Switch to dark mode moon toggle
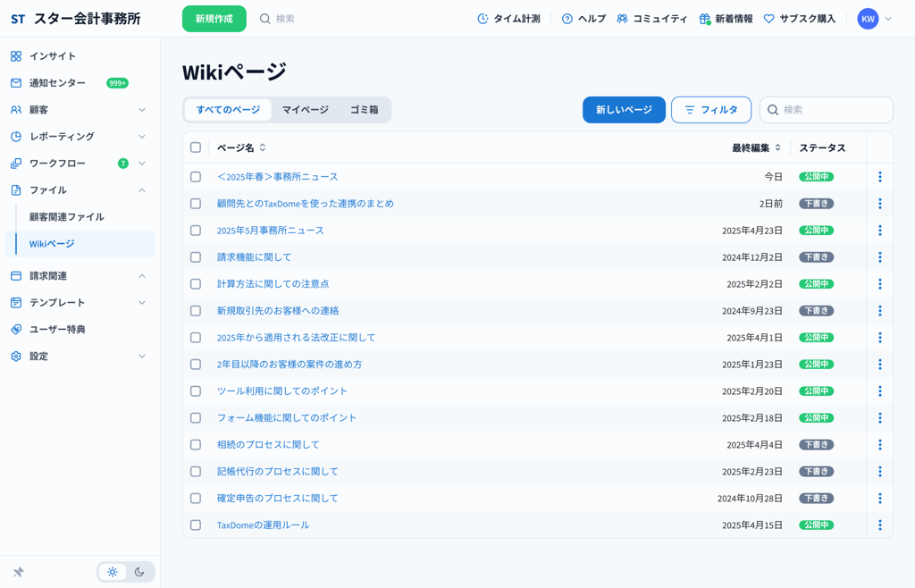The width and height of the screenshot is (915, 588). [x=139, y=572]
